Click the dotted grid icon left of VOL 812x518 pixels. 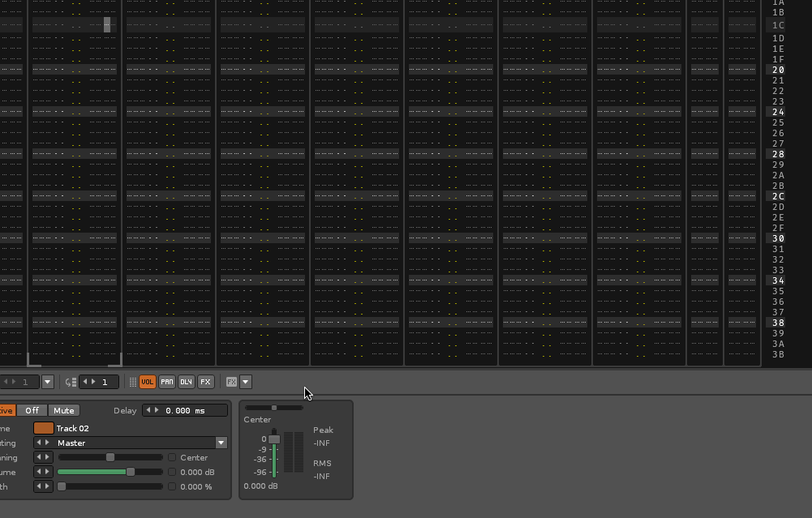[132, 382]
